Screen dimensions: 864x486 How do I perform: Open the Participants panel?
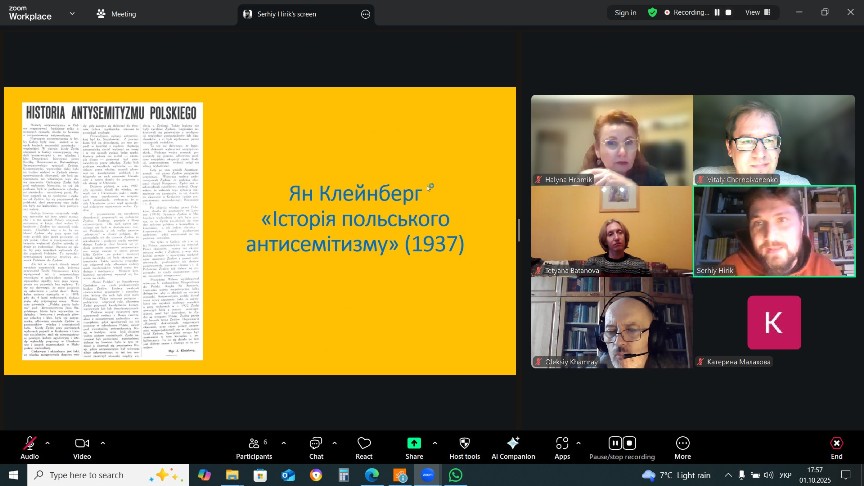(x=253, y=444)
